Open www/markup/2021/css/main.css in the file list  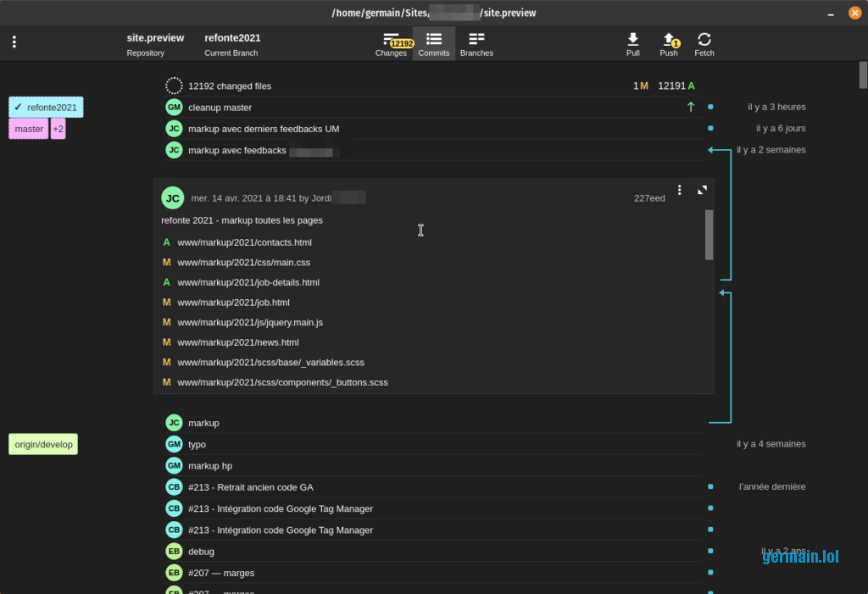pyautogui.click(x=243, y=263)
